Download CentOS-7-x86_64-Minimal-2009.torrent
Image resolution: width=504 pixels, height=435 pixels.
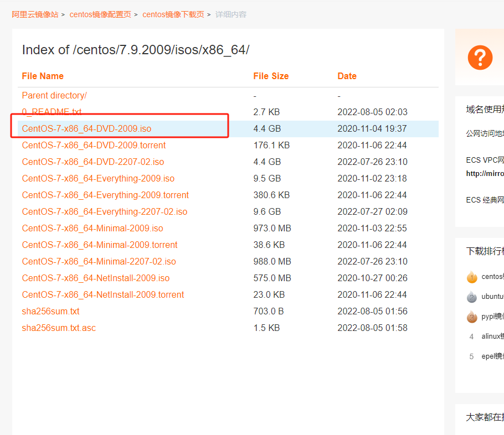(x=100, y=245)
